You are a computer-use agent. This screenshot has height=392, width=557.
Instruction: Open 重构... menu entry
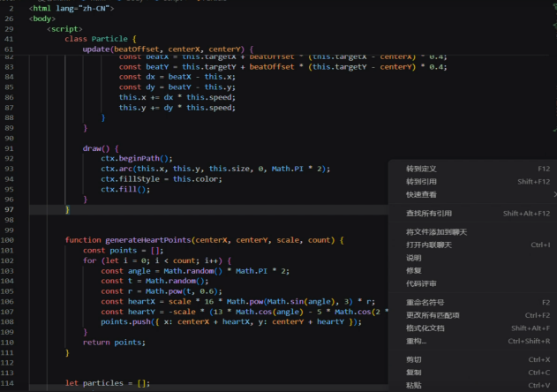(x=473, y=341)
